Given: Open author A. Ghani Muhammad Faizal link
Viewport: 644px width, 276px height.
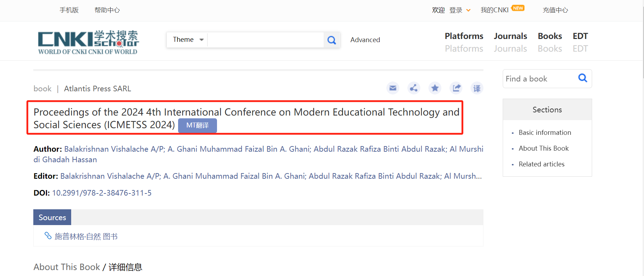Looking at the screenshot, I should pos(239,149).
